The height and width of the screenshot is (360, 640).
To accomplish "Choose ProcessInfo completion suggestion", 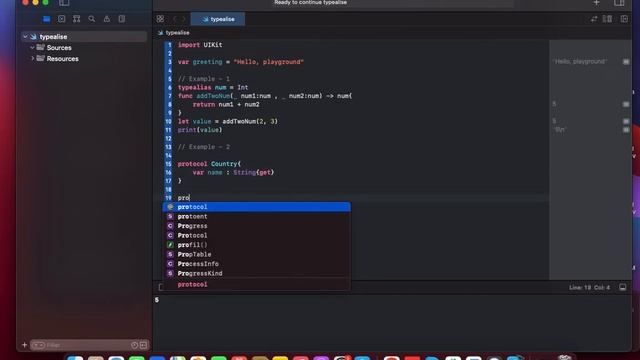I will [x=256, y=264].
